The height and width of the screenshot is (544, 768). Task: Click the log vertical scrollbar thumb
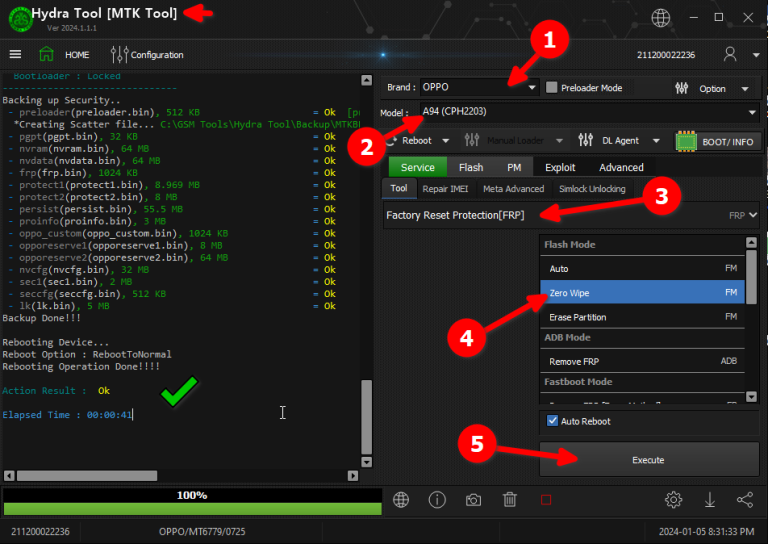click(x=366, y=417)
